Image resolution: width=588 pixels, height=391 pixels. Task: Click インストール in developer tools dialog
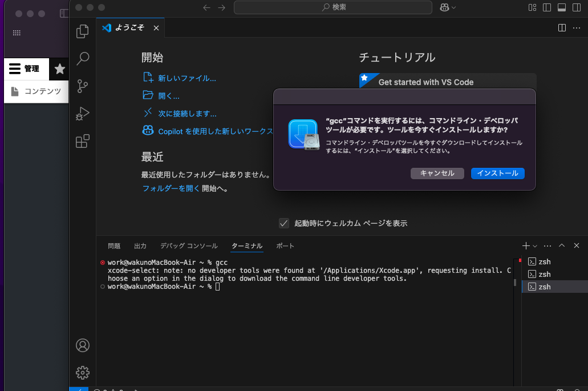pyautogui.click(x=498, y=173)
